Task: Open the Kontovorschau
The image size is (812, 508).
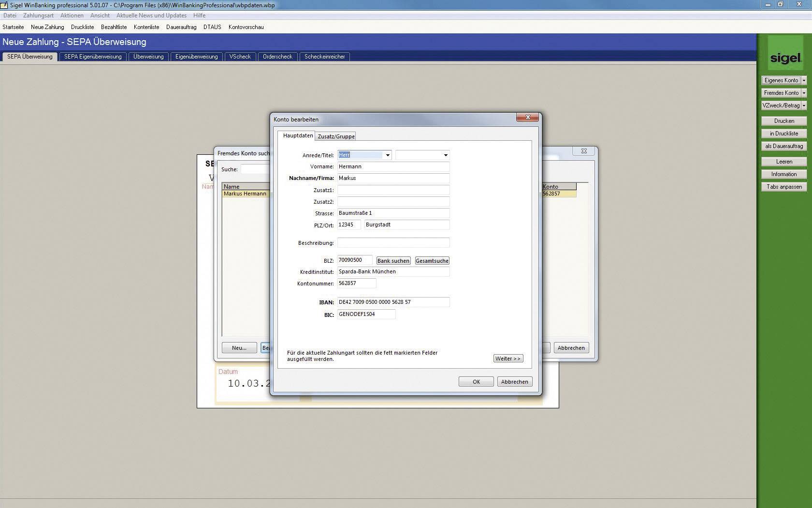Action: (x=246, y=27)
